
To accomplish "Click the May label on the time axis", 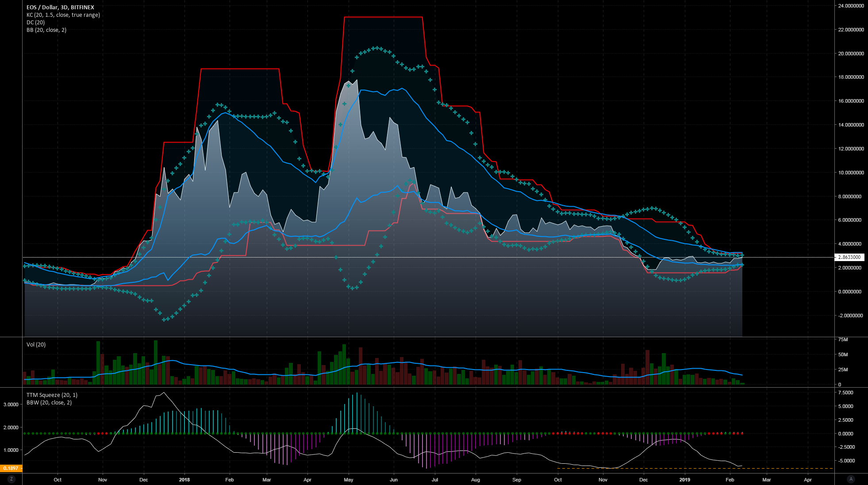I will (349, 480).
